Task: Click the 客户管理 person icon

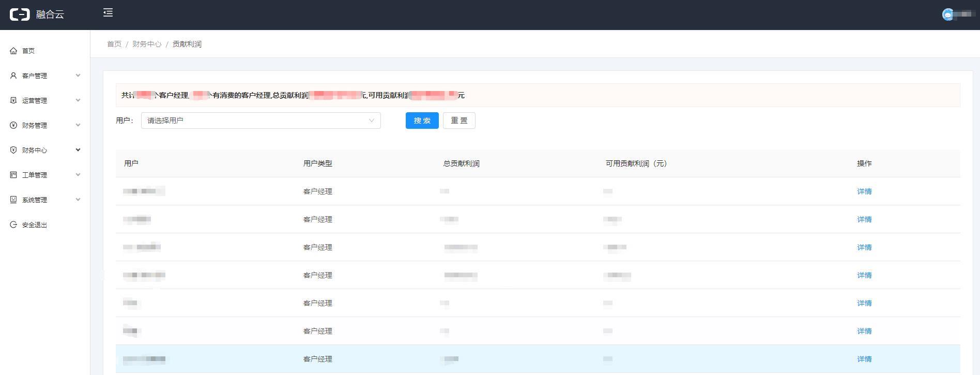Action: point(13,76)
